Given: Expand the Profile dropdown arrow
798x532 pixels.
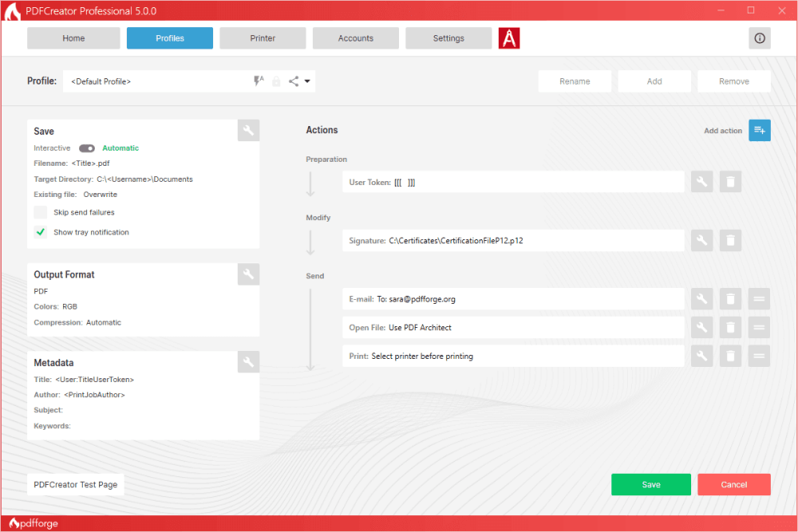Looking at the screenshot, I should tap(307, 81).
